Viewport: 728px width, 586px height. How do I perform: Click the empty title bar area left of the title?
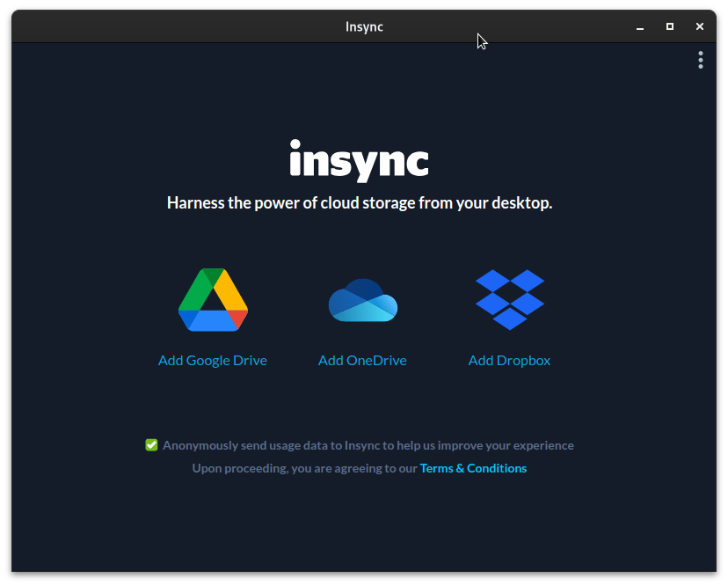coord(176,26)
